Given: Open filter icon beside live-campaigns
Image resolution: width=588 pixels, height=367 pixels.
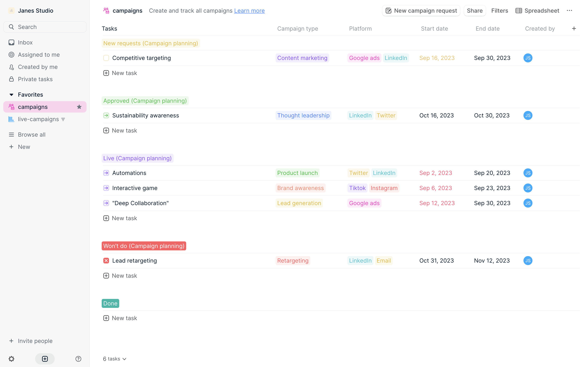Looking at the screenshot, I should (63, 119).
